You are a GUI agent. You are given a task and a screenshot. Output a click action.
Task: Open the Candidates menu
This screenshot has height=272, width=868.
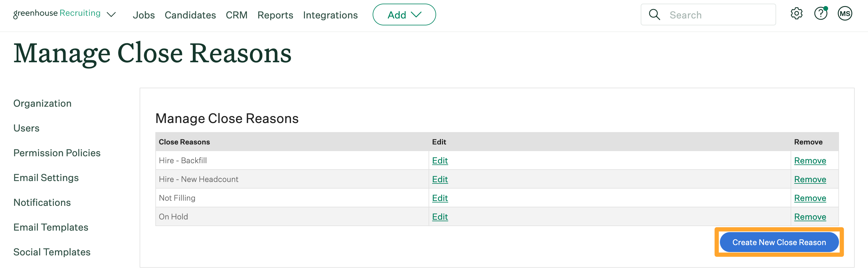click(x=190, y=15)
